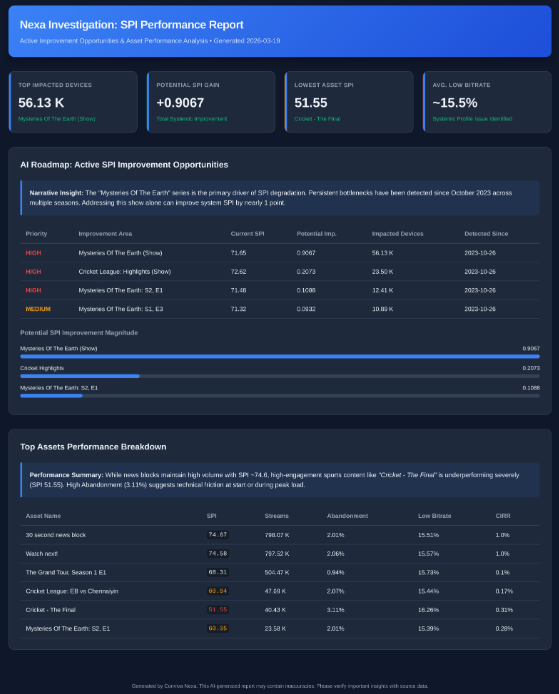
Task: Click the Detected Since column header
Action: [486, 234]
